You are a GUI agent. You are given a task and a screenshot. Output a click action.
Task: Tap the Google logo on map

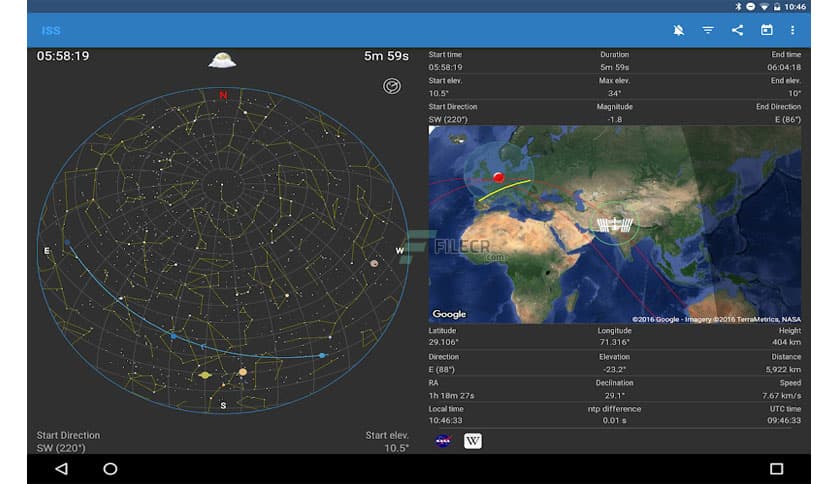(x=449, y=314)
